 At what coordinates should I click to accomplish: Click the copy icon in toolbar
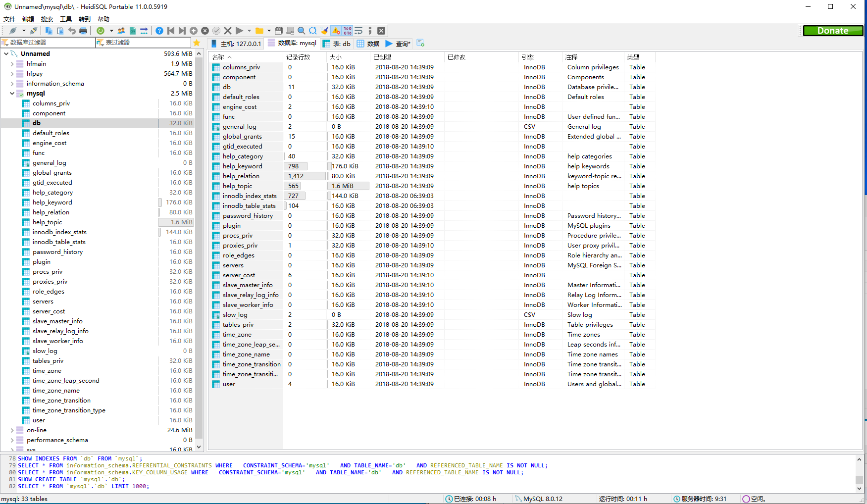(x=49, y=31)
